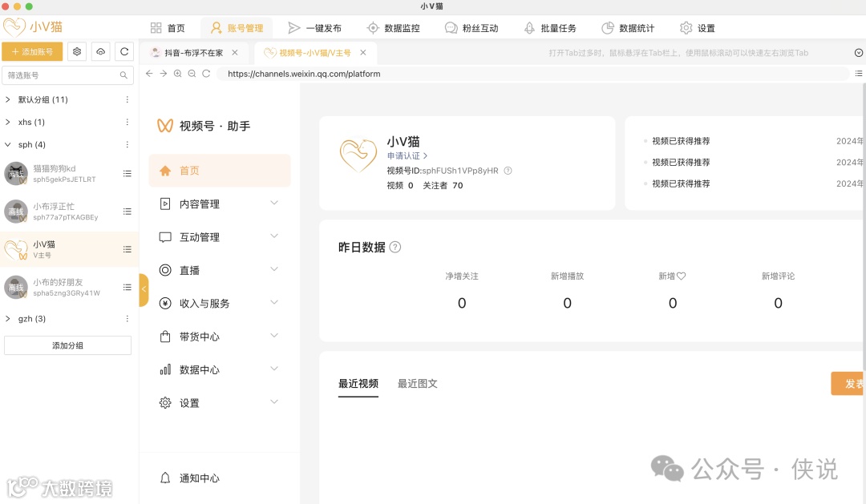Expand 内容管理 menu
The image size is (866, 504).
coord(219,204)
